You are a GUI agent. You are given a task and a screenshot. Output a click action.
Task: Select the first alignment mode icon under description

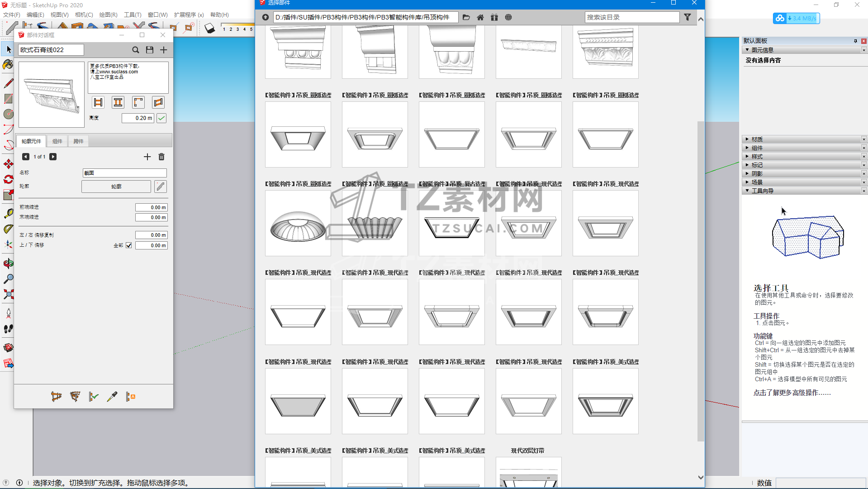coord(98,102)
